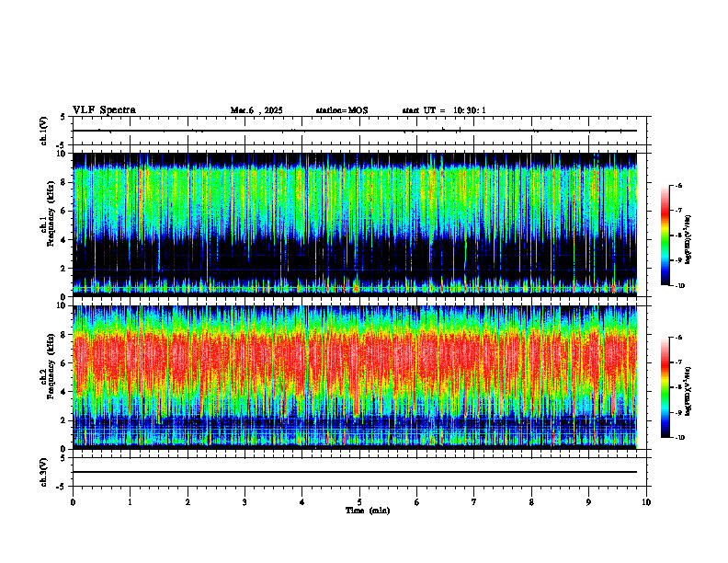
Task: Click time axis tick label "2"
Action: click(188, 502)
